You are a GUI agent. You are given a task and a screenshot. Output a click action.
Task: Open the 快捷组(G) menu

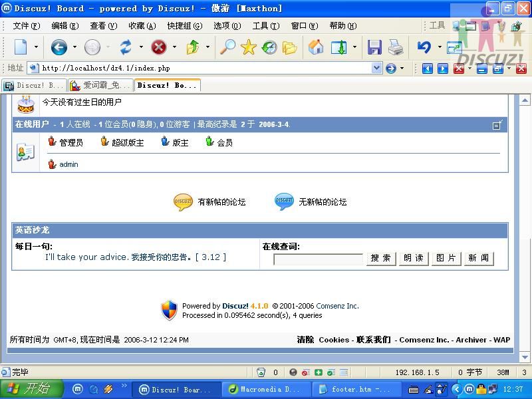tap(185, 26)
